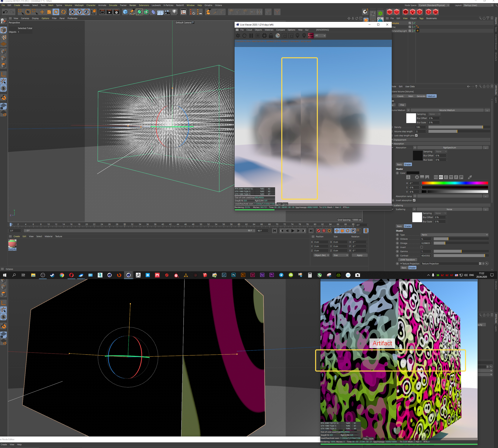Screen dimensions: 498x448
Task: Switch to the Generate tab in attributes
Action: pos(421,96)
